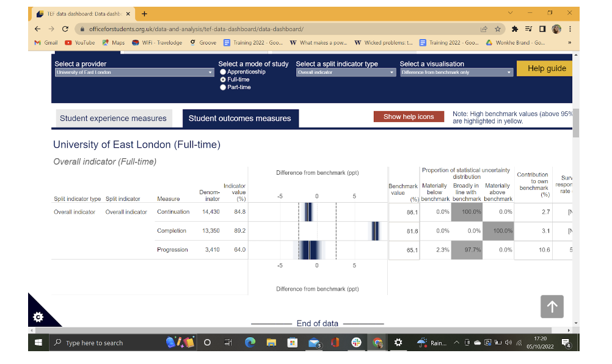Click the Completion benchmark distribution bar
The width and height of the screenshot is (612, 364).
point(375,231)
